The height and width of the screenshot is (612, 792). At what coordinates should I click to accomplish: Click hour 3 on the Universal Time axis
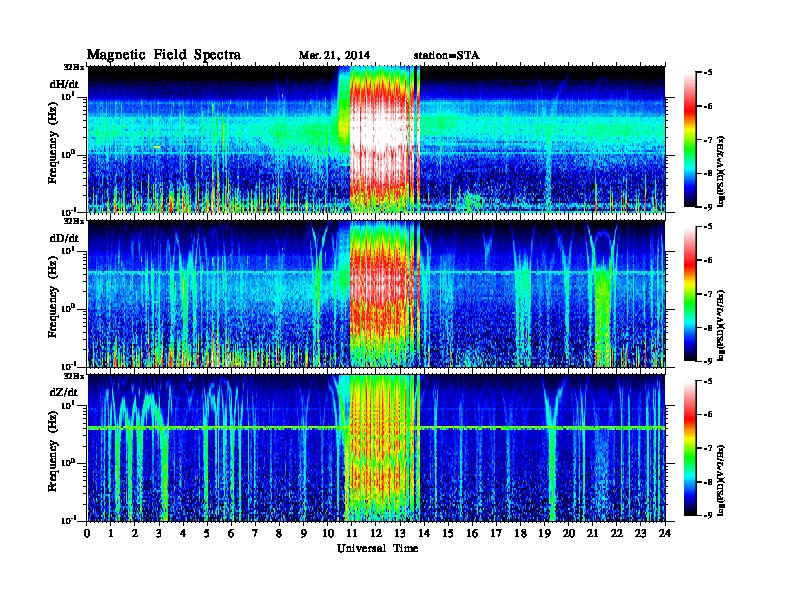coord(159,534)
